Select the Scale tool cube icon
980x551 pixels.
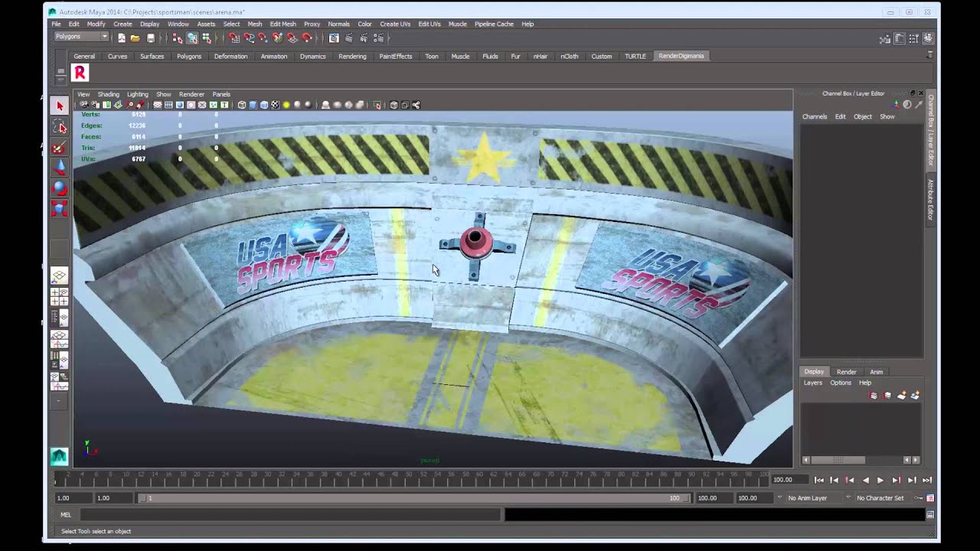(x=59, y=208)
